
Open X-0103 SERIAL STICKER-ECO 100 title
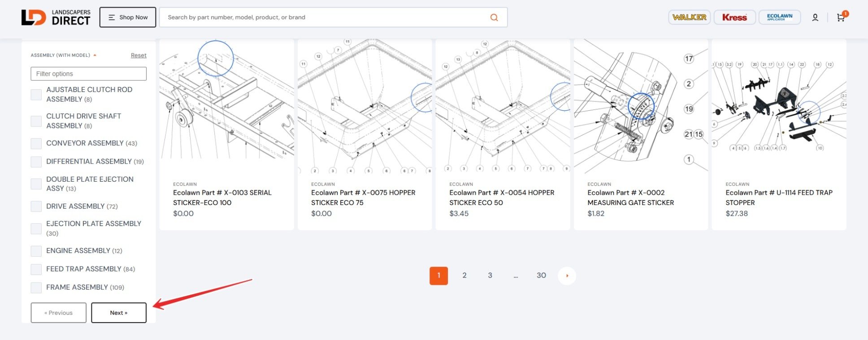(x=222, y=197)
